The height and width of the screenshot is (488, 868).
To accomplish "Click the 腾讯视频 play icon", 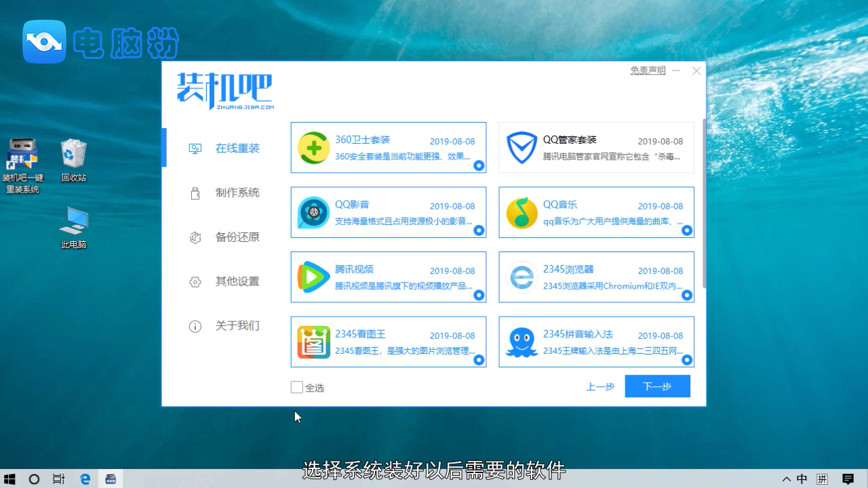I will click(314, 277).
